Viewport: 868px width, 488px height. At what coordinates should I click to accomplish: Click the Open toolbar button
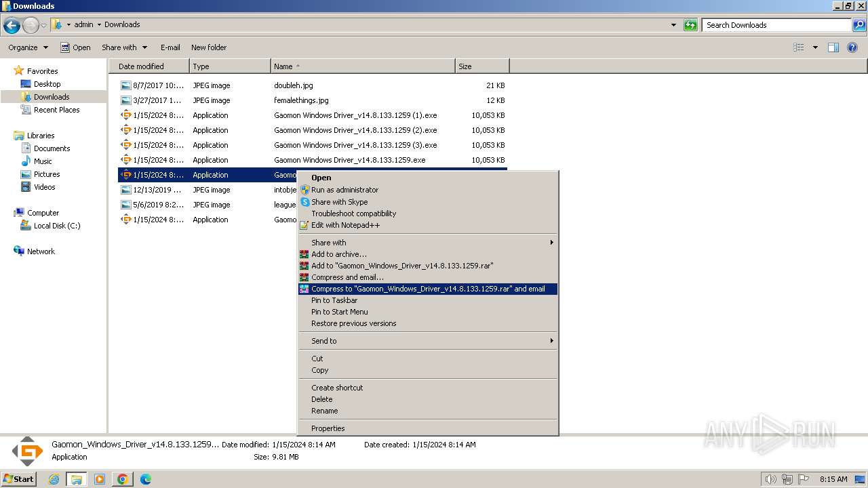[75, 47]
